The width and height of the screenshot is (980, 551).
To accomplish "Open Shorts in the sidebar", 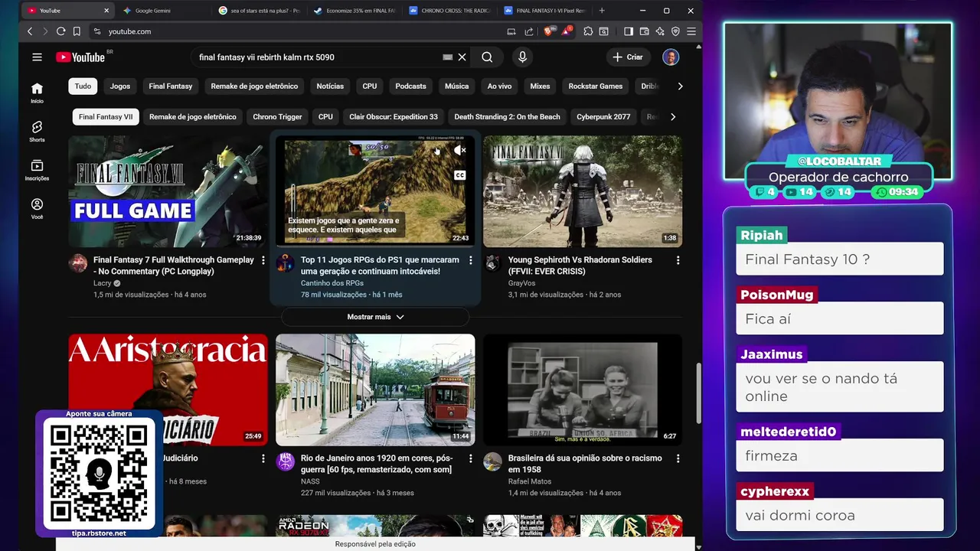I will (x=37, y=132).
